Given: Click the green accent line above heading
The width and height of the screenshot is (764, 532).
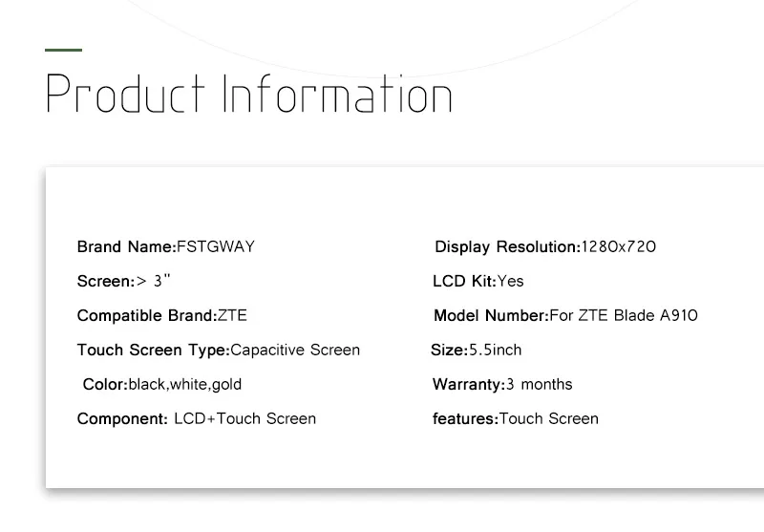Looking at the screenshot, I should (63, 50).
